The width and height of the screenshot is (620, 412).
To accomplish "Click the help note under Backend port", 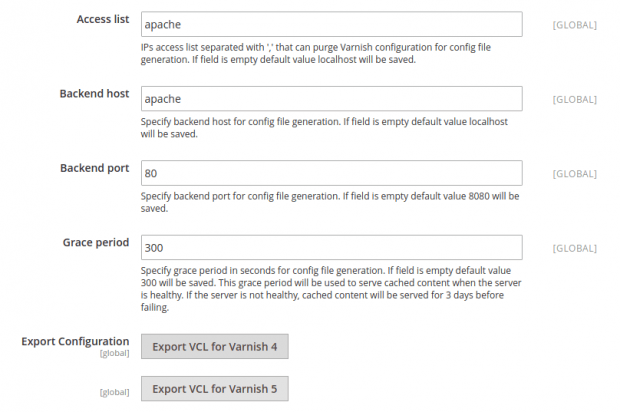I will (330, 203).
